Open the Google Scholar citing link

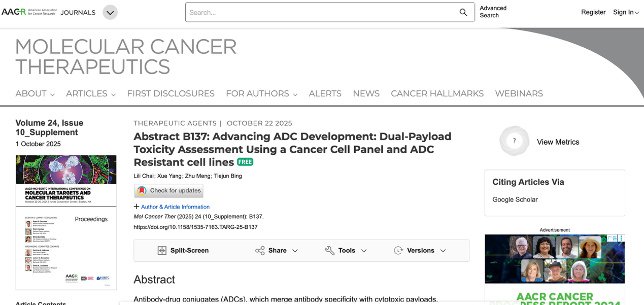point(515,199)
